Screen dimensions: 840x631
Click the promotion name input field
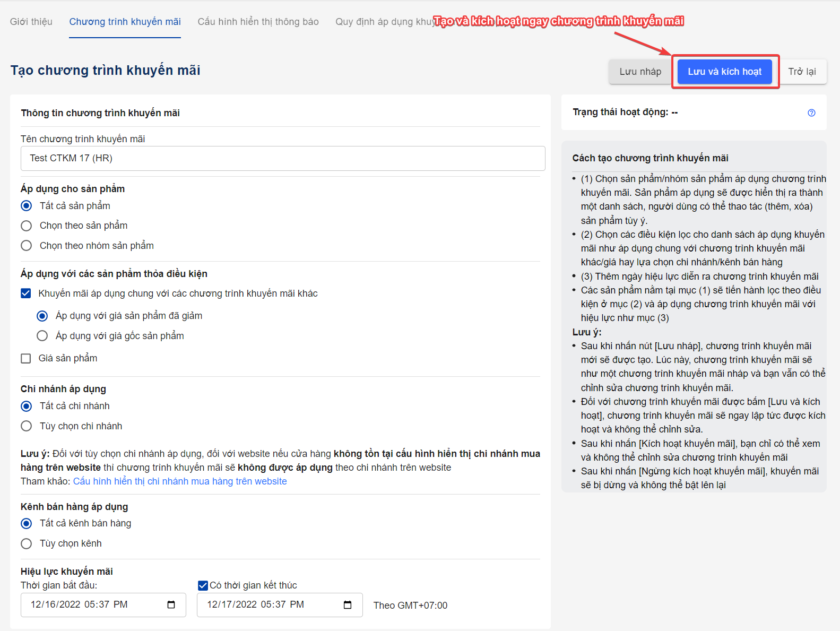coord(282,158)
